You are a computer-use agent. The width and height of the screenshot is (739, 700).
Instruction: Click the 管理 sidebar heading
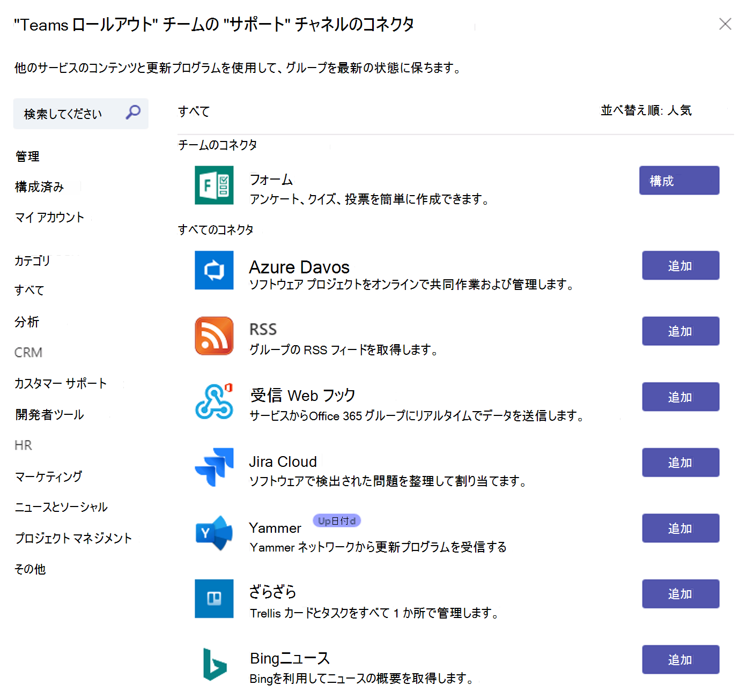27,156
